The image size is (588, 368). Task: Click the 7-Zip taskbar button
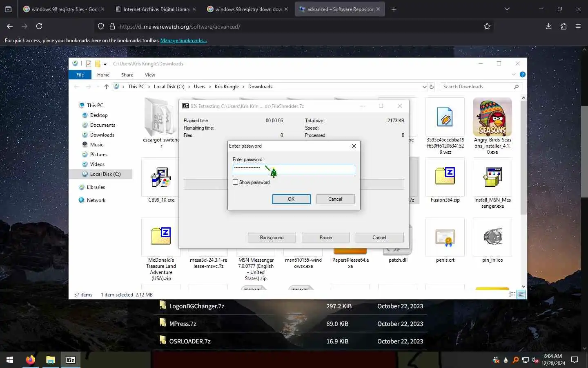(x=71, y=360)
